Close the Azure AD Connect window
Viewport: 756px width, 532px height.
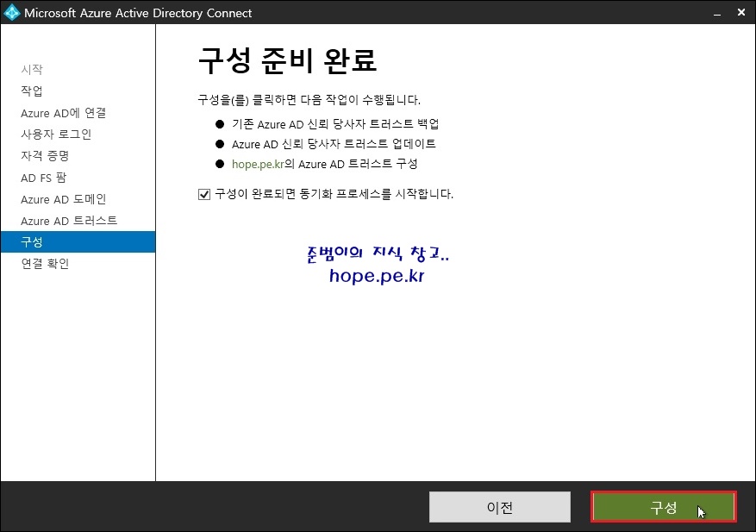tap(741, 13)
